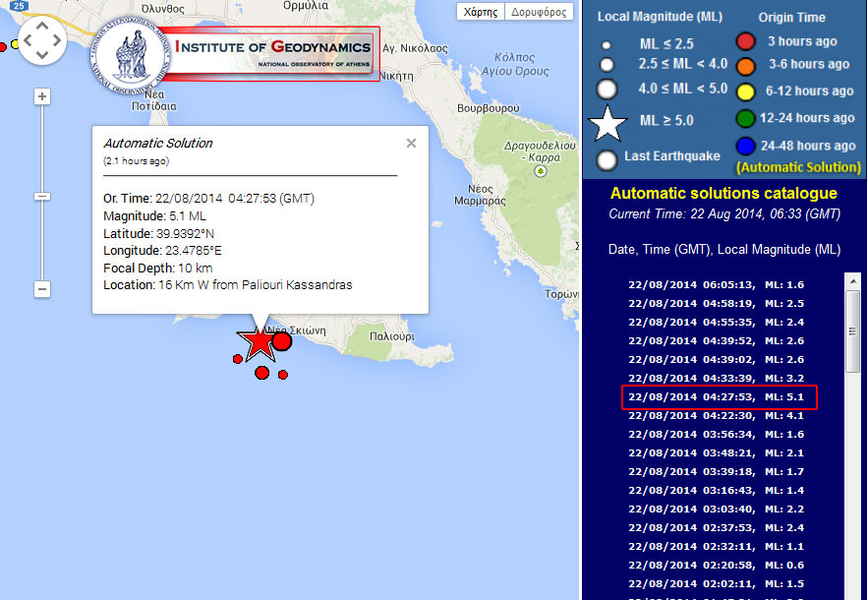Click the yellow earthquake marker near top-left edge
The image size is (868, 600).
click(15, 44)
